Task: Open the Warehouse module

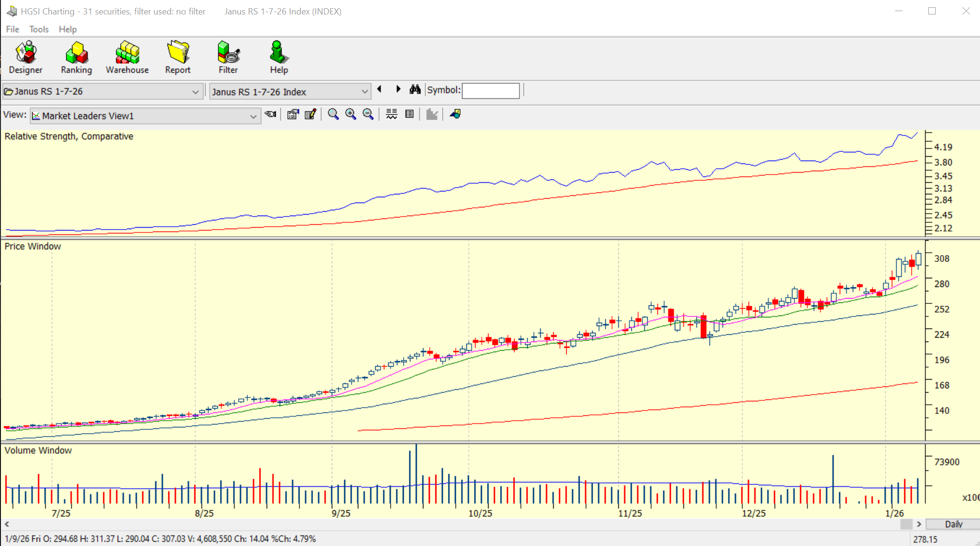Action: click(127, 57)
